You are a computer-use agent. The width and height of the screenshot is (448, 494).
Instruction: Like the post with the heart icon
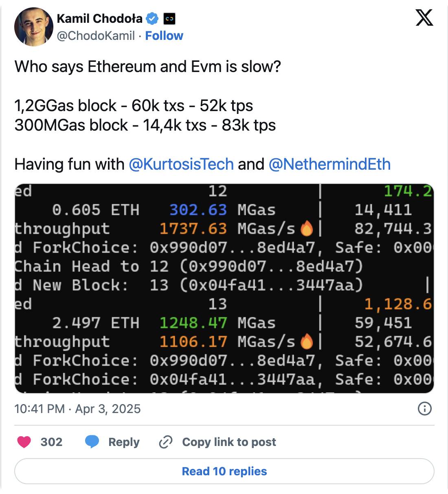tap(24, 442)
